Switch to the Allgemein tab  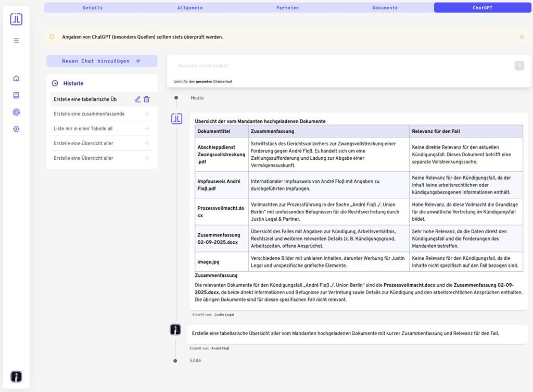click(190, 8)
